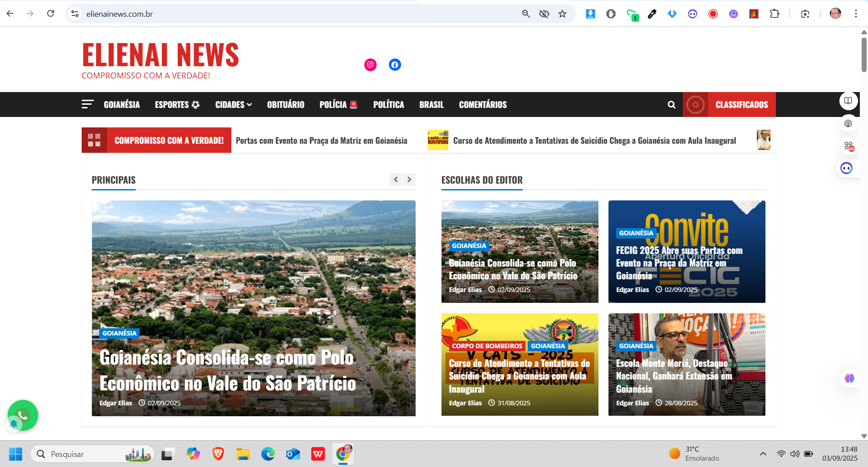The height and width of the screenshot is (467, 868).
Task: Go to next Principais slide
Action: (409, 180)
